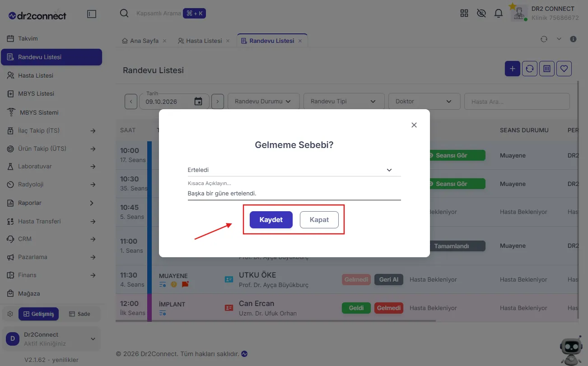Refresh the appointment list

point(530,69)
